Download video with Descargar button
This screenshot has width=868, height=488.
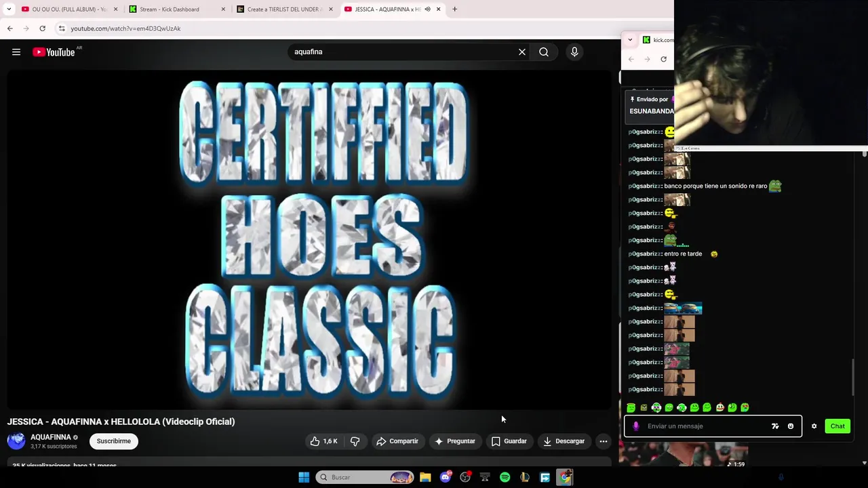pos(564,441)
